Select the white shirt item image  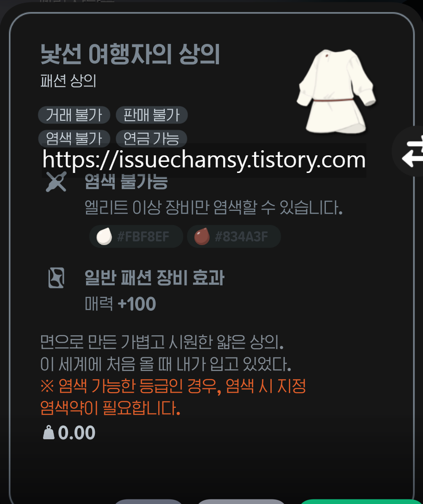pyautogui.click(x=336, y=91)
